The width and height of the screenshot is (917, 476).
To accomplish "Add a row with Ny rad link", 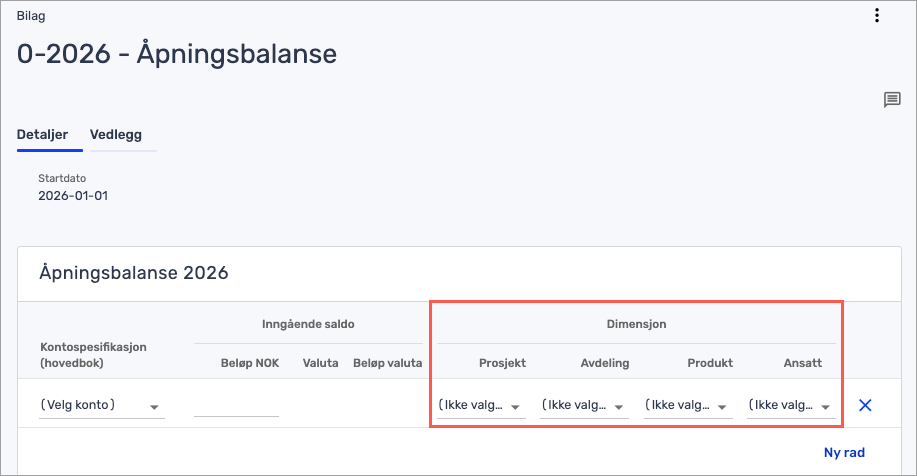I will pos(844,453).
